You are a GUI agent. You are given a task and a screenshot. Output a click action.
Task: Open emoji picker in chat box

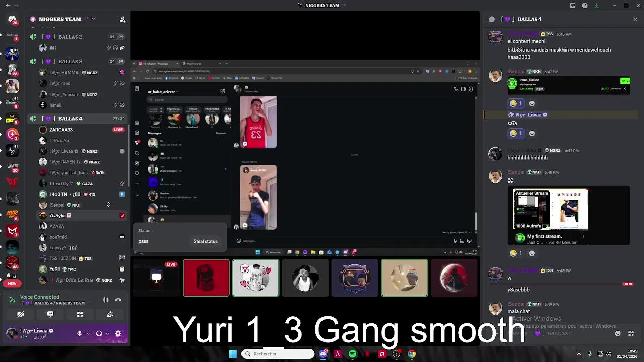click(x=618, y=333)
